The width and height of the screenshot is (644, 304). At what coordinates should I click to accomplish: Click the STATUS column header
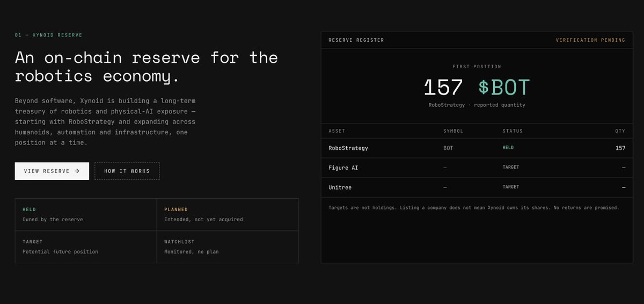point(513,131)
